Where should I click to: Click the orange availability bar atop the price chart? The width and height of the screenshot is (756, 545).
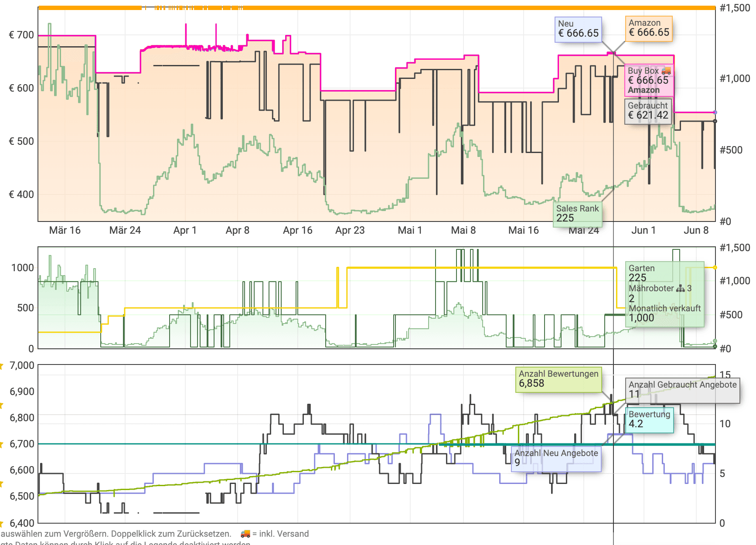[377, 8]
